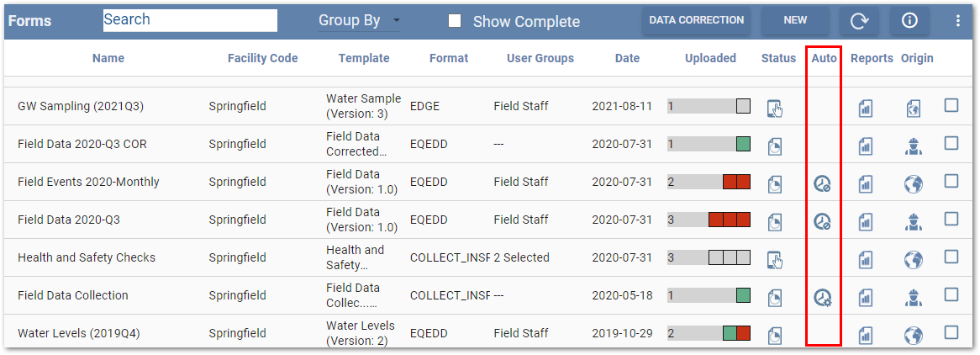Select checkbox for Field Data 2020-Q3 row
This screenshot has height=355, width=980.
(x=951, y=219)
